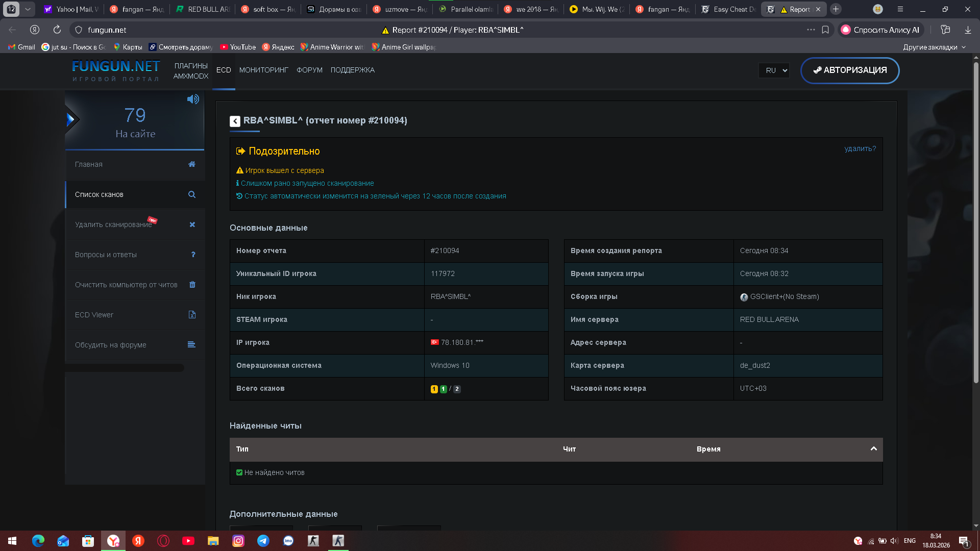The width and height of the screenshot is (980, 551).
Task: Expand sidebar with blue arrow
Action: (71, 120)
